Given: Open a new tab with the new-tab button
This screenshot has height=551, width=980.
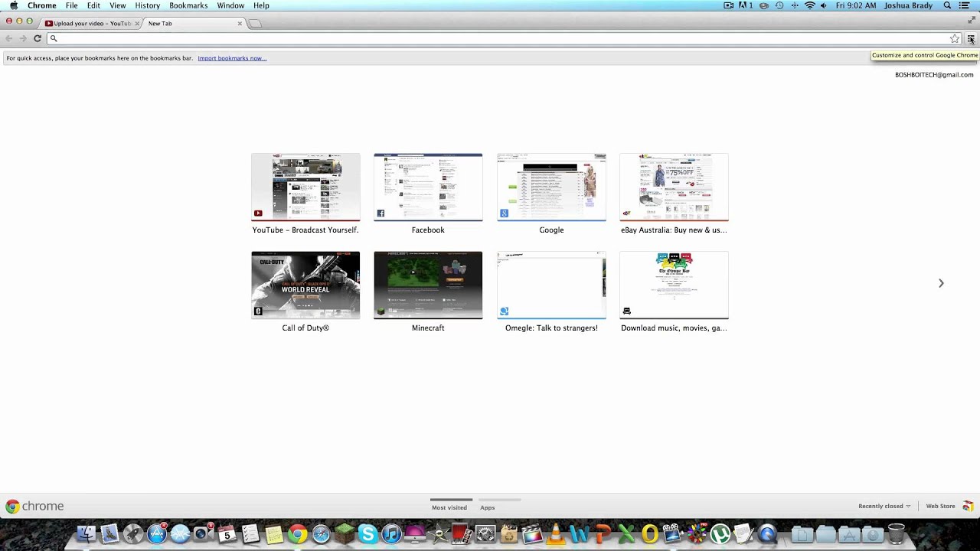Looking at the screenshot, I should [256, 24].
